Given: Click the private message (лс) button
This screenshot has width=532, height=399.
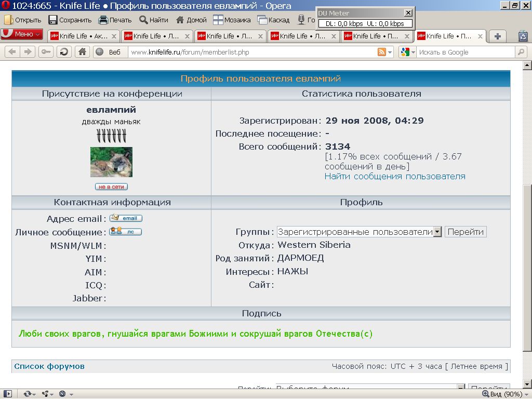Looking at the screenshot, I should point(126,232).
